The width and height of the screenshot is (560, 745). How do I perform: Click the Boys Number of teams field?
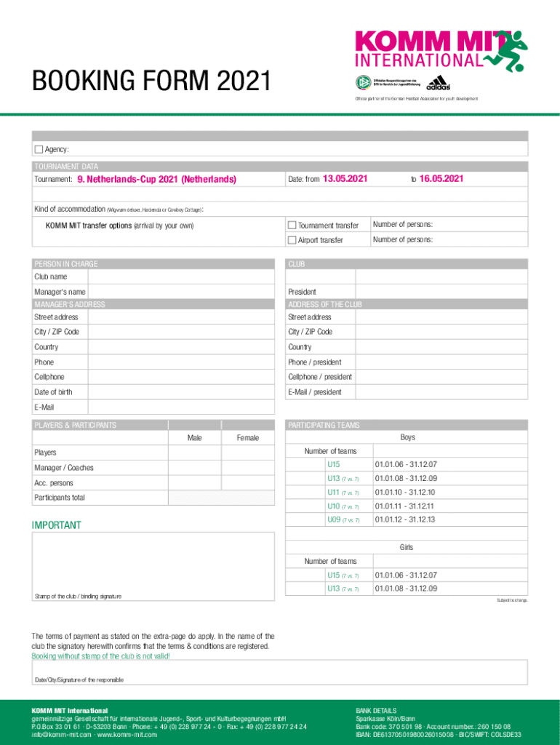click(x=450, y=451)
